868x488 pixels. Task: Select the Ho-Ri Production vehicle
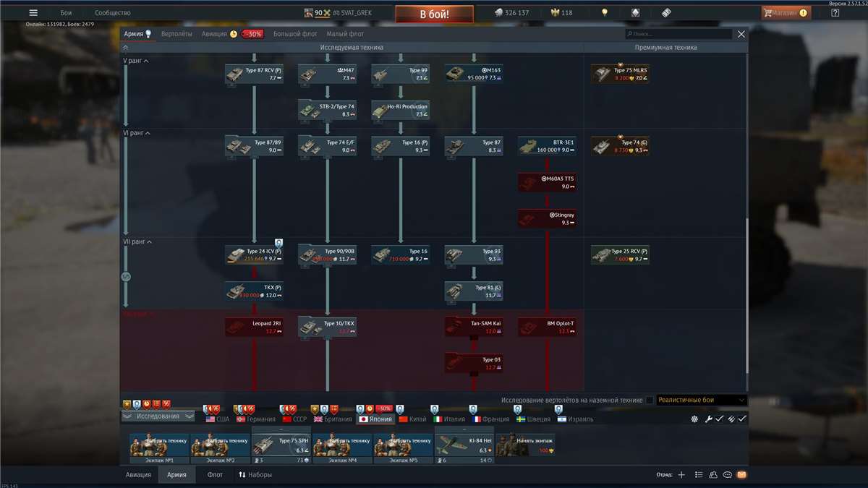(400, 110)
